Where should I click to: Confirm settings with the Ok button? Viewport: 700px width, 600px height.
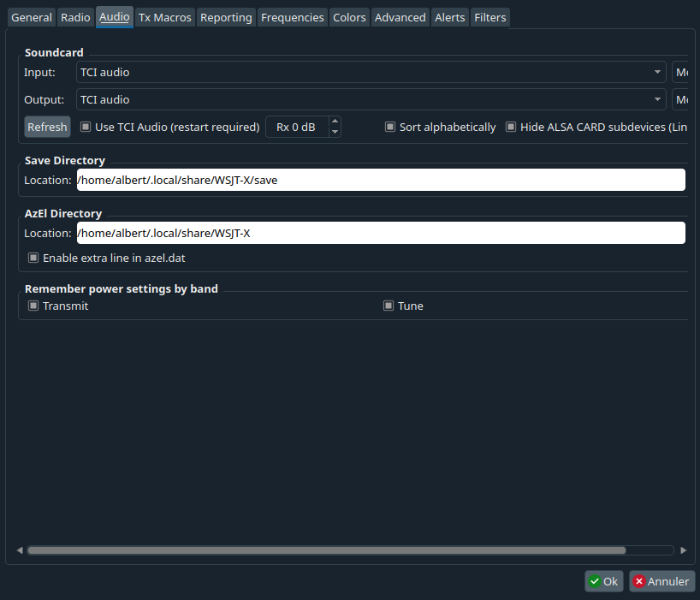click(603, 581)
